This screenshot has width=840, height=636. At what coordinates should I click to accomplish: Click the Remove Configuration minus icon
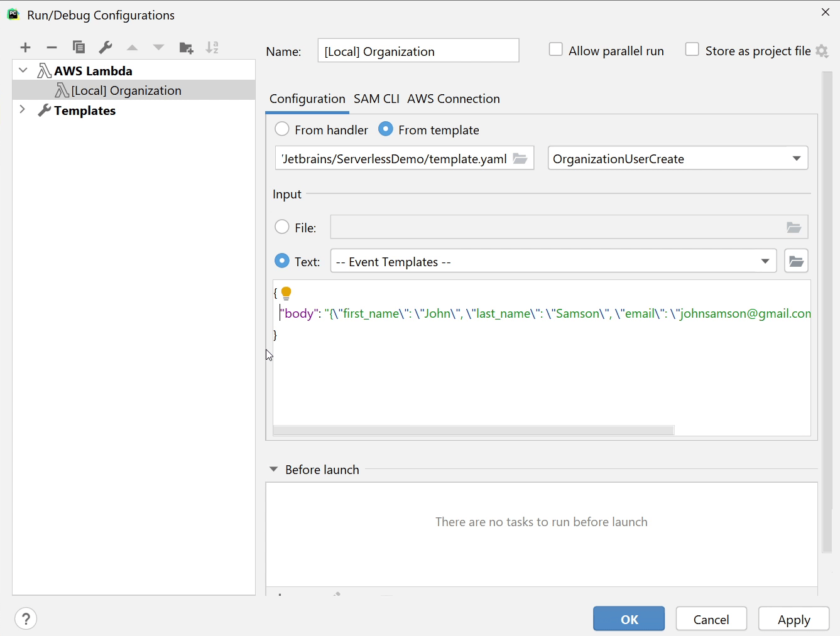coord(52,48)
